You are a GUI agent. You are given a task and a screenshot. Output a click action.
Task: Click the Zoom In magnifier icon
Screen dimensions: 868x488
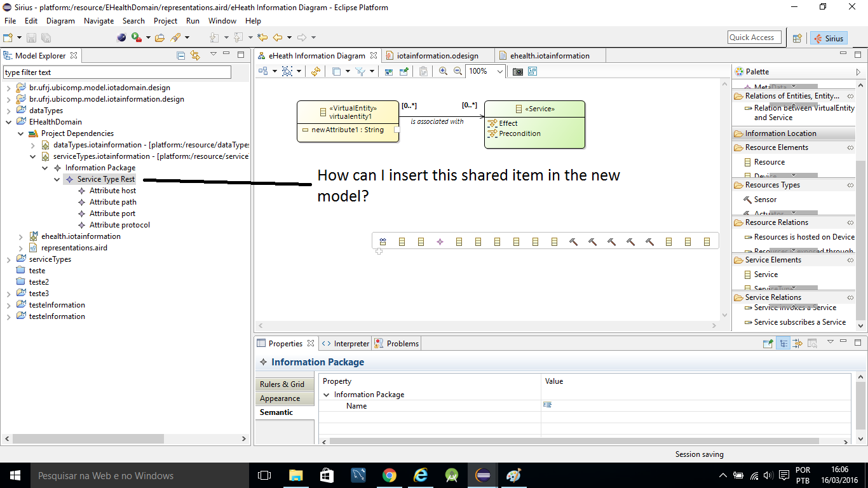[x=443, y=72]
